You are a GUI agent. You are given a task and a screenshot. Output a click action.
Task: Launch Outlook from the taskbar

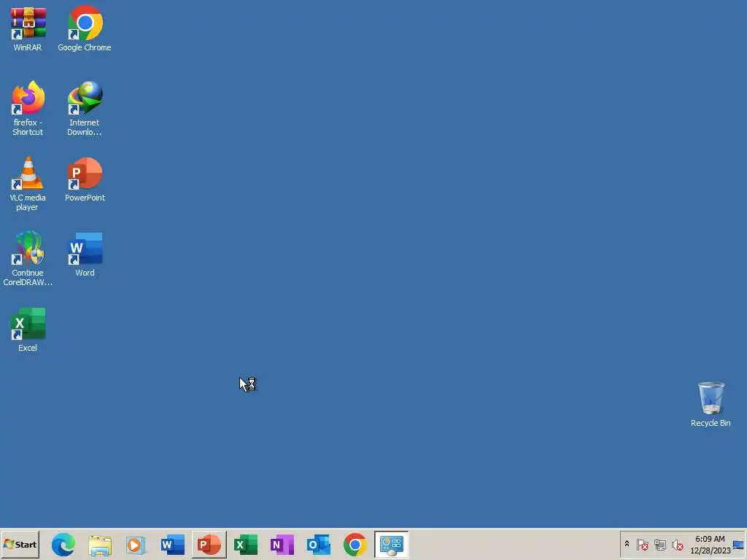(319, 545)
